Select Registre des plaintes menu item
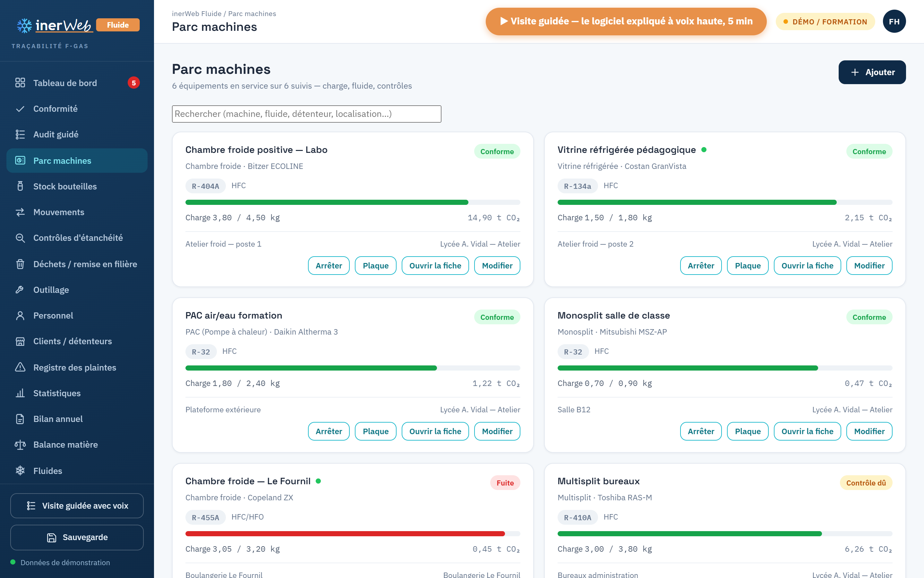 (x=77, y=367)
